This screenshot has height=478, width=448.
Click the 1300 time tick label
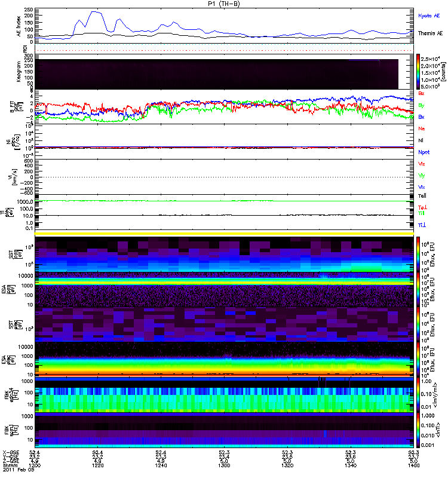tap(225, 470)
